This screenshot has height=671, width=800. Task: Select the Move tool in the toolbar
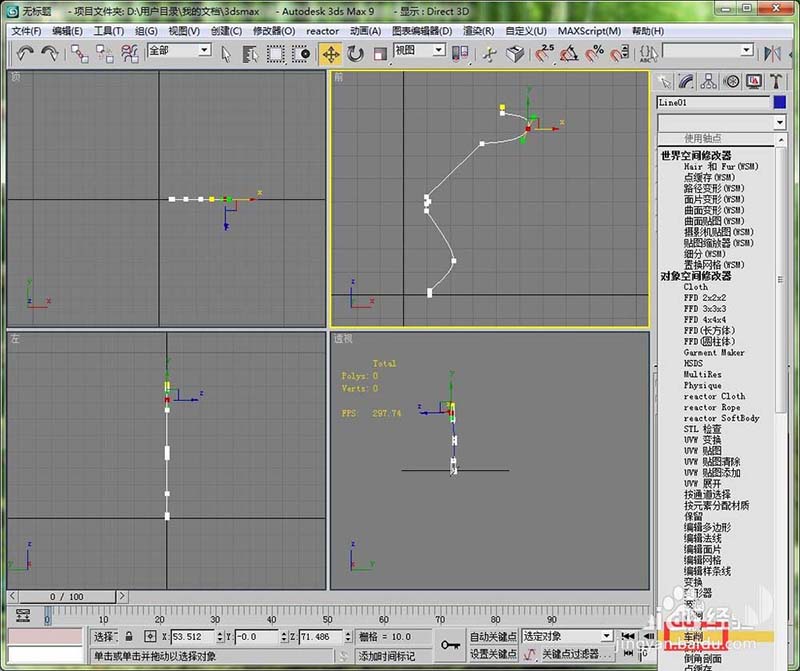[x=330, y=53]
